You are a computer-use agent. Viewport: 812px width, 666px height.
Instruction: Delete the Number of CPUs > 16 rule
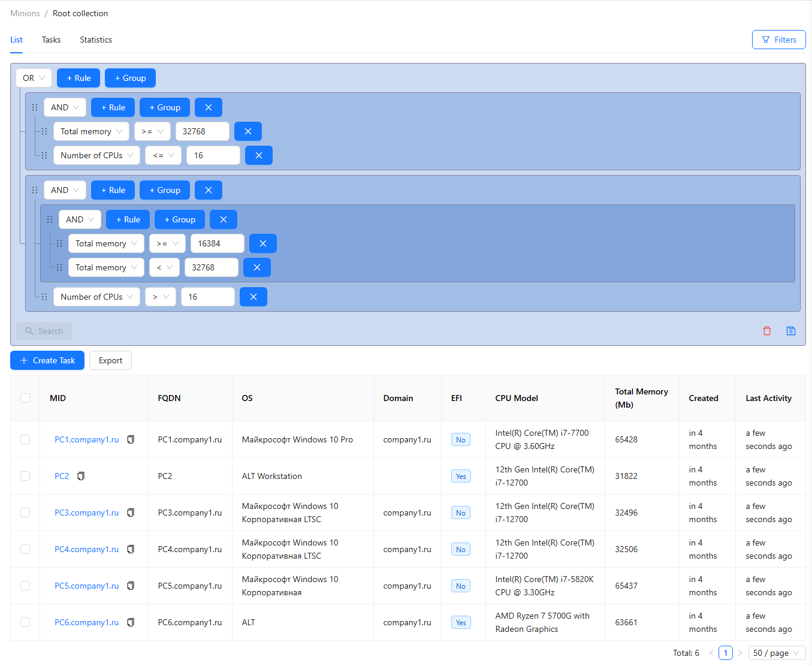pos(253,297)
